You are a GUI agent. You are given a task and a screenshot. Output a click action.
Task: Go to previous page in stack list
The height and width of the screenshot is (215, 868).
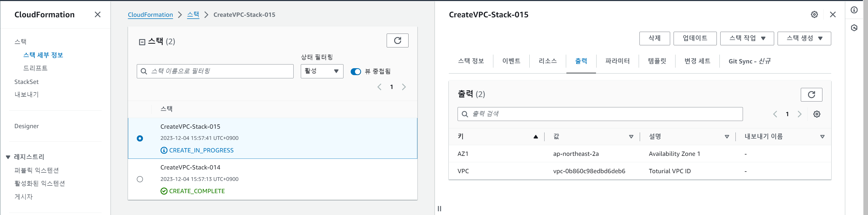click(379, 87)
